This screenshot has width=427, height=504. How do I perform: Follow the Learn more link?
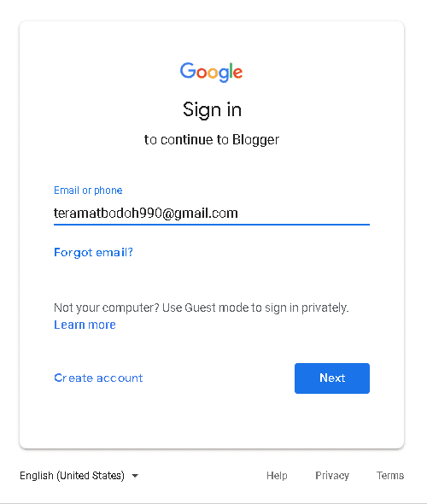(85, 325)
